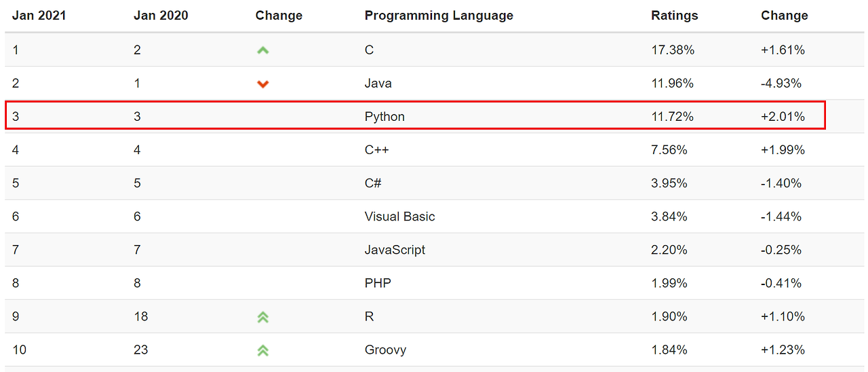Screen dimensions: 868x372
Task: Select the JavaScript language entry
Action: 395,250
